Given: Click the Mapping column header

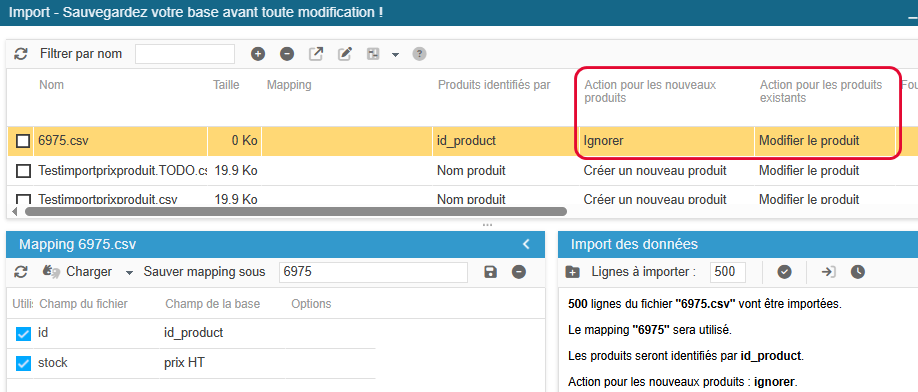Looking at the screenshot, I should [289, 85].
